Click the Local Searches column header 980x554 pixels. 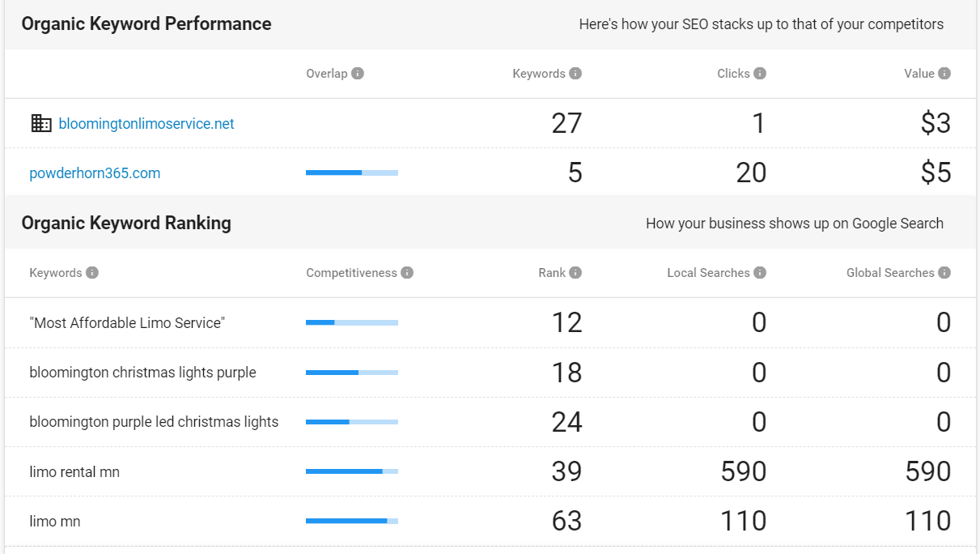pyautogui.click(x=708, y=273)
